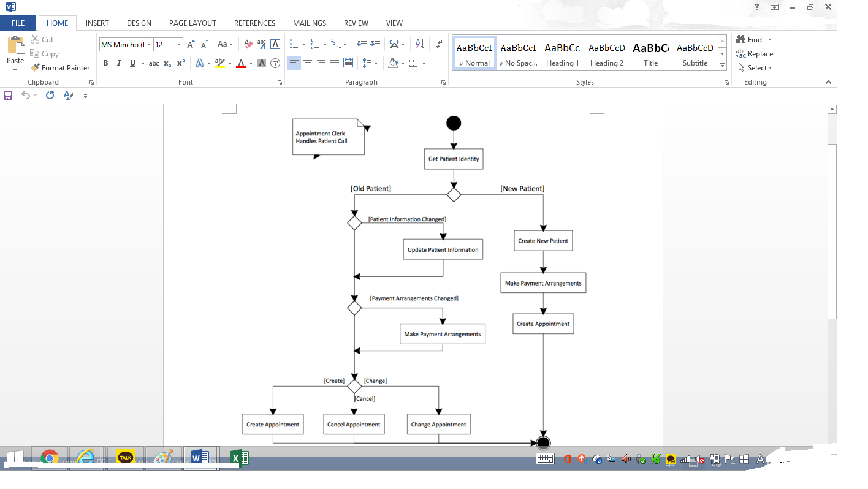868x489 pixels.
Task: Expand the font size dropdown
Action: click(x=178, y=44)
